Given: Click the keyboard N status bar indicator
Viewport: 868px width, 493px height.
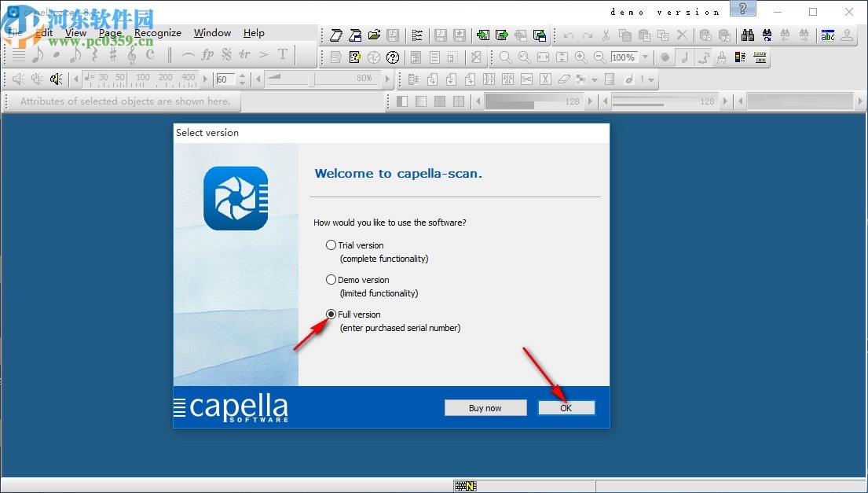Looking at the screenshot, I should (465, 486).
